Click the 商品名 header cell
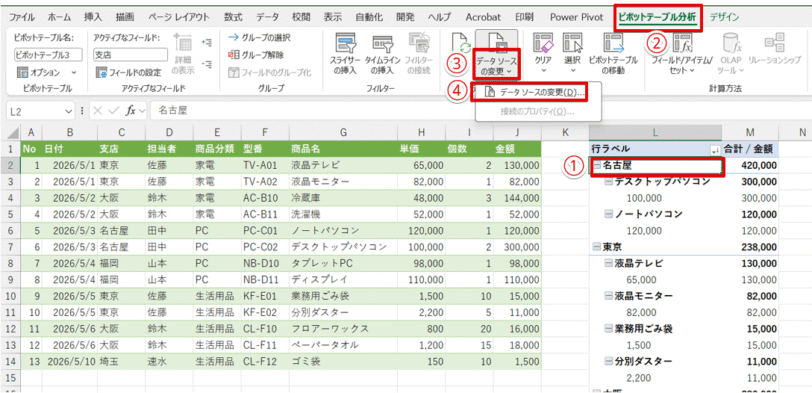 [x=342, y=149]
